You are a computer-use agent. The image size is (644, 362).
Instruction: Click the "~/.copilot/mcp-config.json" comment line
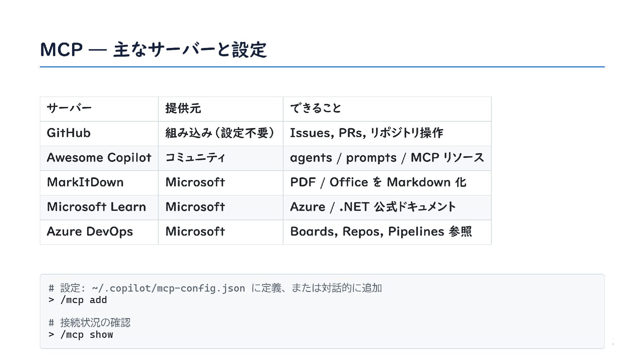(215, 288)
